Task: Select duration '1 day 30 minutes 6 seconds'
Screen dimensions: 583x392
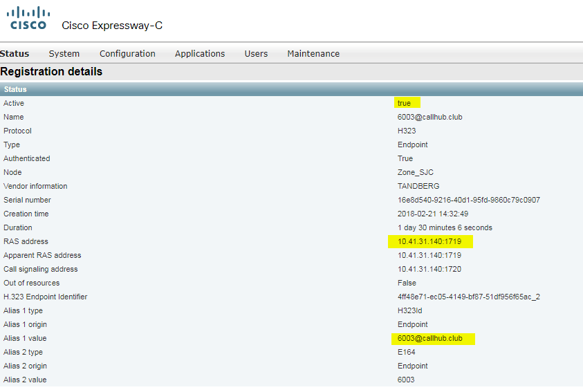Action: (445, 227)
